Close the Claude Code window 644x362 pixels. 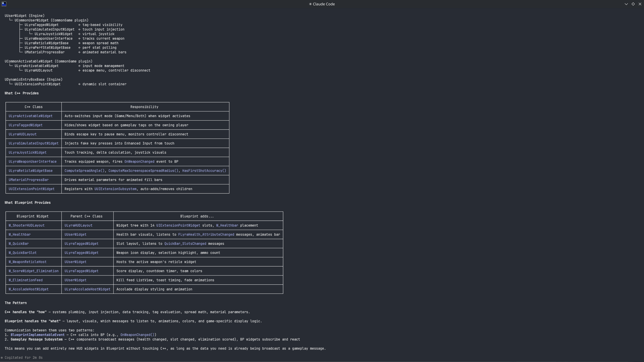(x=640, y=4)
